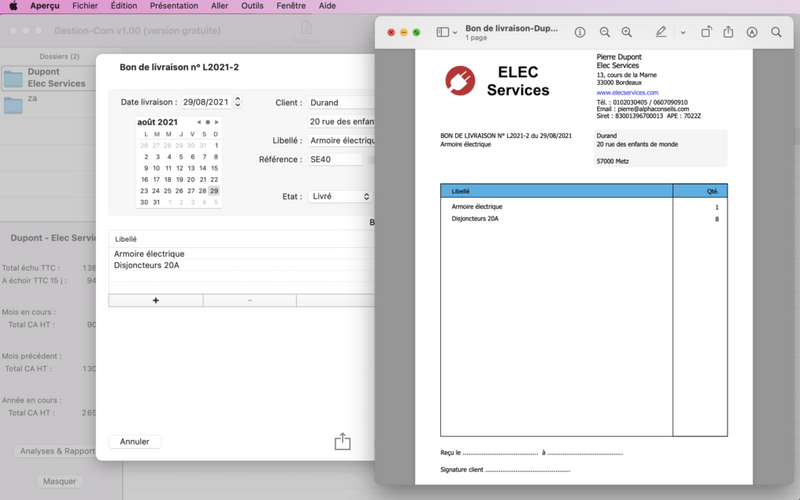Image resolution: width=800 pixels, height=500 pixels.
Task: Zoom out in the Preview window
Action: pos(605,32)
